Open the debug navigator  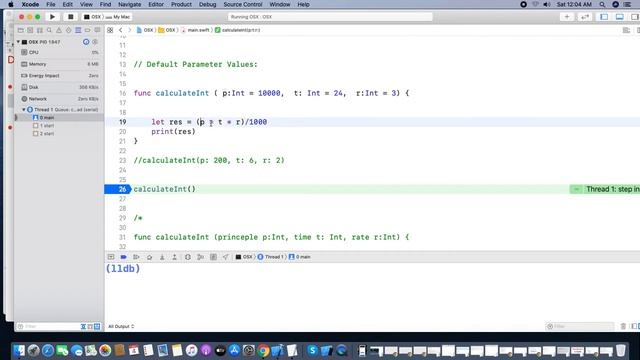point(78,30)
